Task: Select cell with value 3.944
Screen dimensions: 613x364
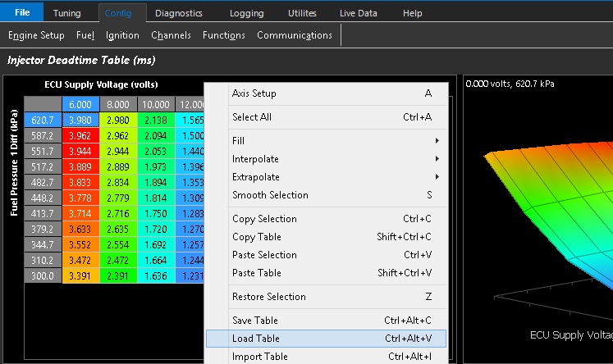Action: [x=80, y=151]
